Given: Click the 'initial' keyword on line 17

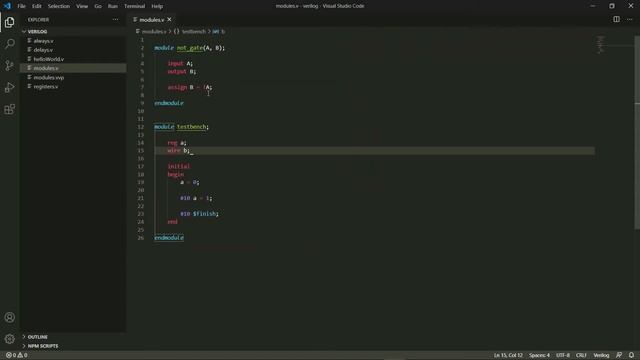Looking at the screenshot, I should (x=179, y=167).
